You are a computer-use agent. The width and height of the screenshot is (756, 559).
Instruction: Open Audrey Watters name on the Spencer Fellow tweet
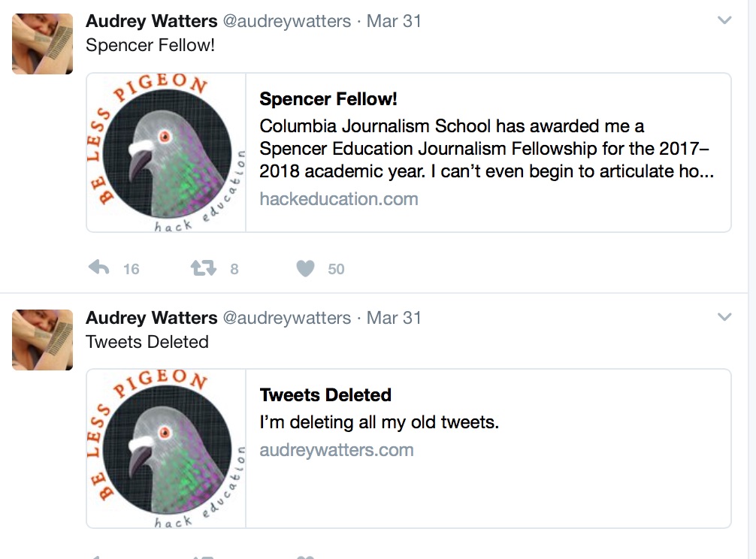[x=151, y=21]
